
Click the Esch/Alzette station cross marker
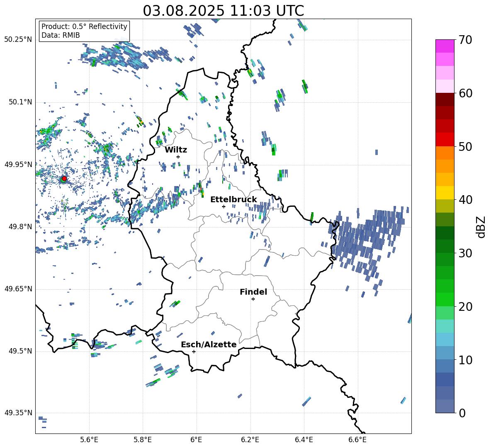pos(194,351)
